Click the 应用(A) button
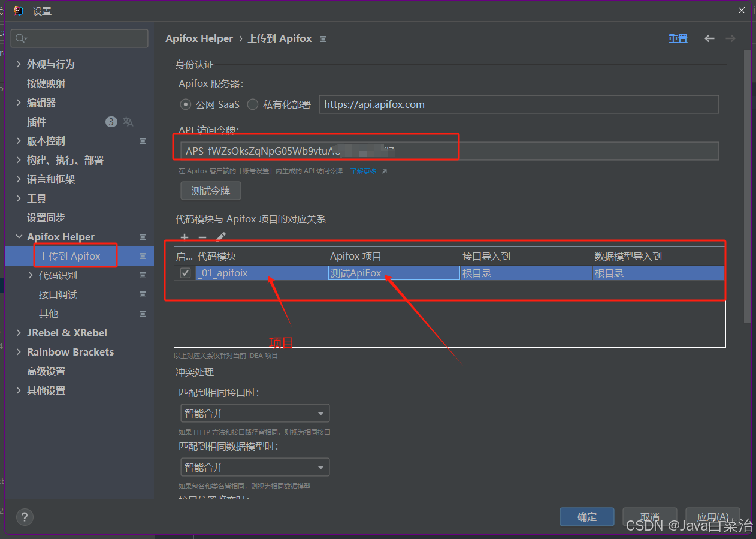This screenshot has height=539, width=756. pyautogui.click(x=713, y=517)
